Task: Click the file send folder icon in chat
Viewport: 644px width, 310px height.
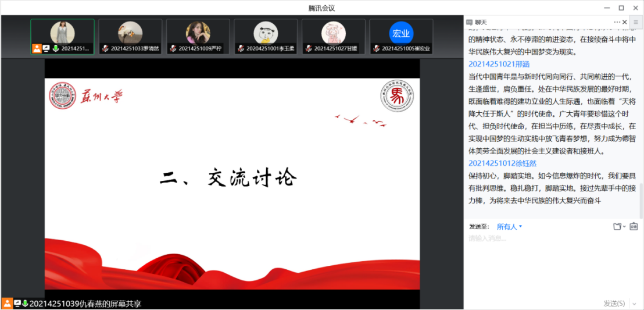Action: click(617, 227)
